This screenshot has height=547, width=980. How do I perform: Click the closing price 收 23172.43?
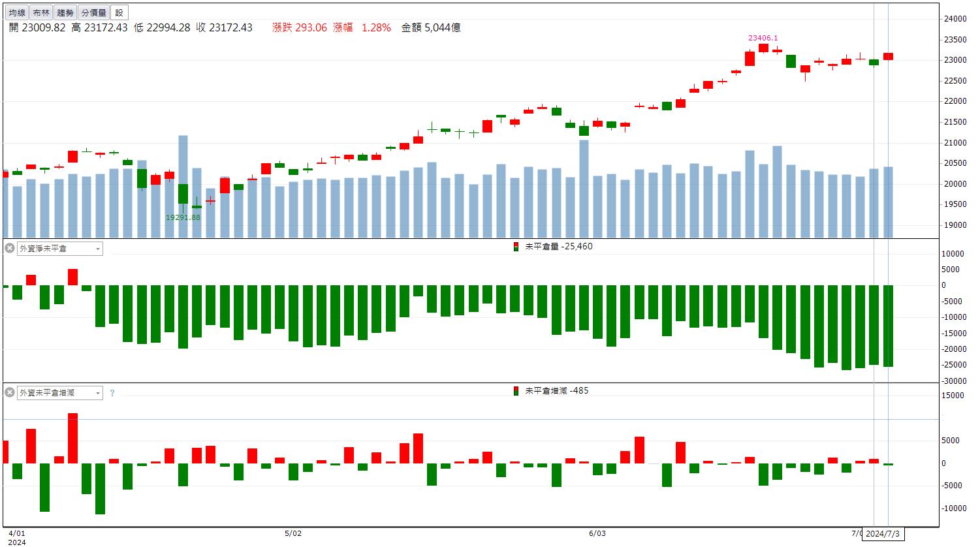[224, 27]
